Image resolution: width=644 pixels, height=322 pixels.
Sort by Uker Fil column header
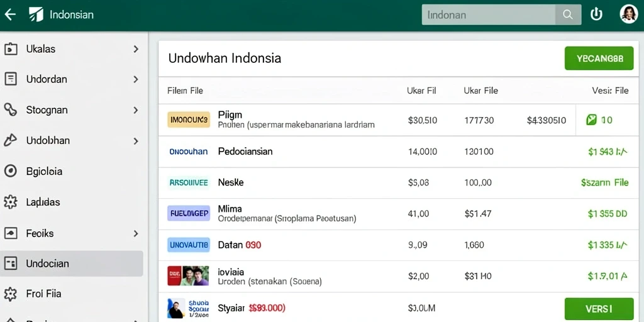click(x=421, y=91)
